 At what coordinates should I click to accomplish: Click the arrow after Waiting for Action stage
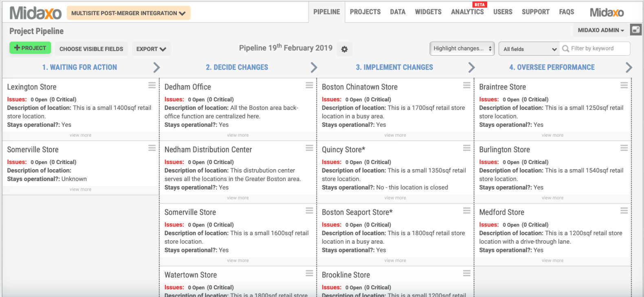click(156, 68)
